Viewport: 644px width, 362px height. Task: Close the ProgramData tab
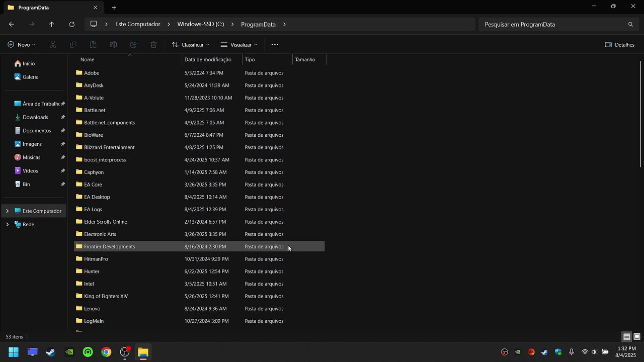[x=95, y=8]
